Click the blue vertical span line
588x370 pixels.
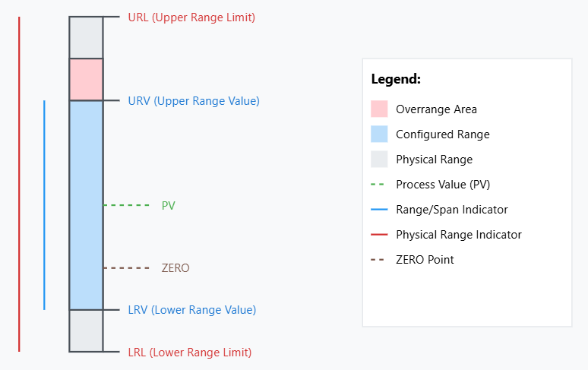tap(44, 205)
